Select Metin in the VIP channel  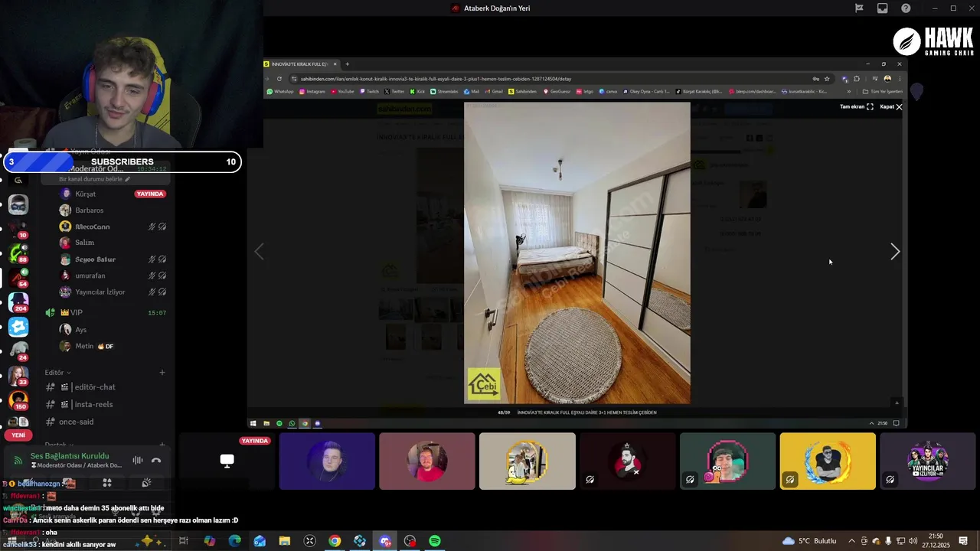click(x=113, y=347)
